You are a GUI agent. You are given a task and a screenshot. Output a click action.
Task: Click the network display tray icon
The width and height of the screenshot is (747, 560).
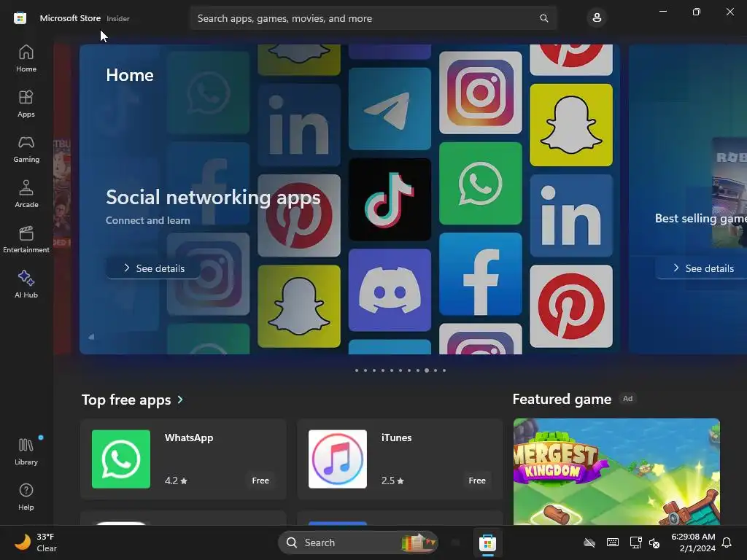point(635,542)
